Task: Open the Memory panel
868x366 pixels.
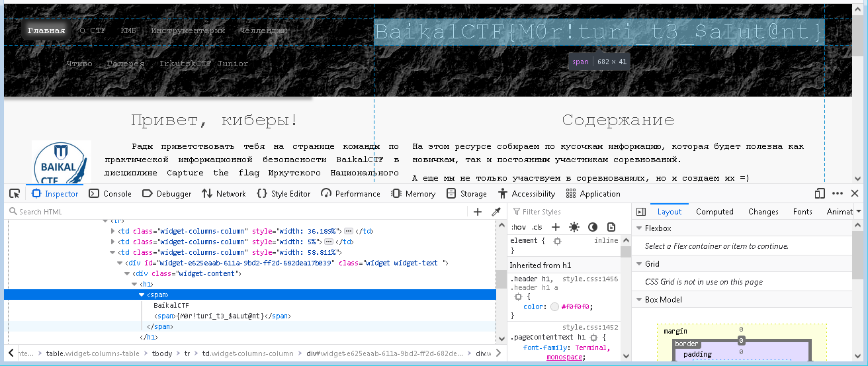Action: pyautogui.click(x=413, y=194)
